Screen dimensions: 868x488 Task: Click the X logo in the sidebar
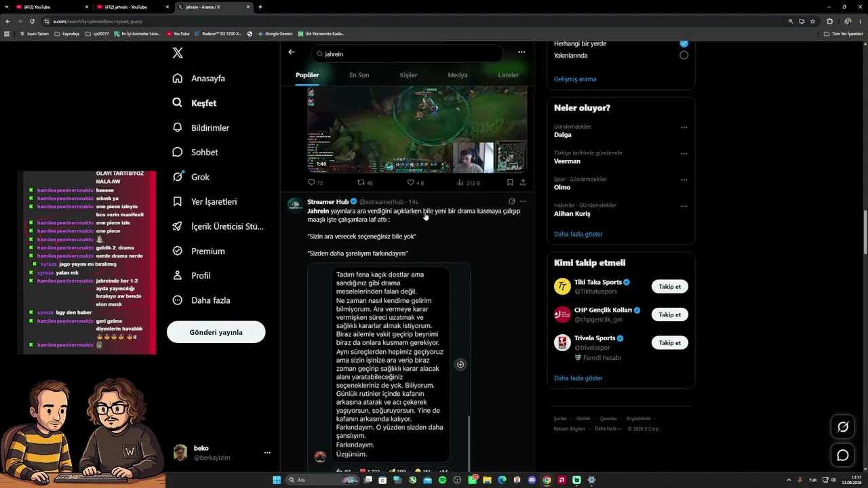178,53
